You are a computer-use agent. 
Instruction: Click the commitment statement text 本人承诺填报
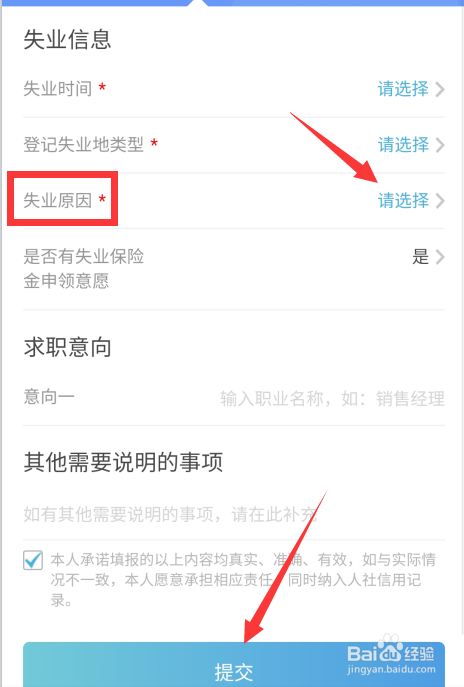point(243,580)
